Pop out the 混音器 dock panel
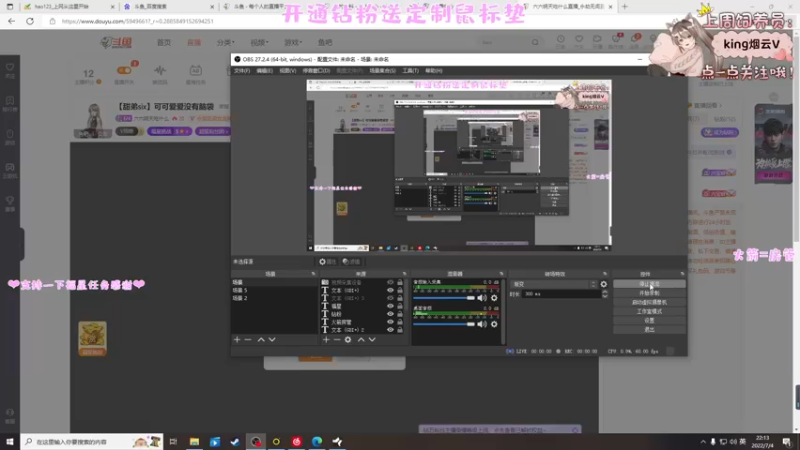Screen dimensions: 800x450 (x=502, y=274)
